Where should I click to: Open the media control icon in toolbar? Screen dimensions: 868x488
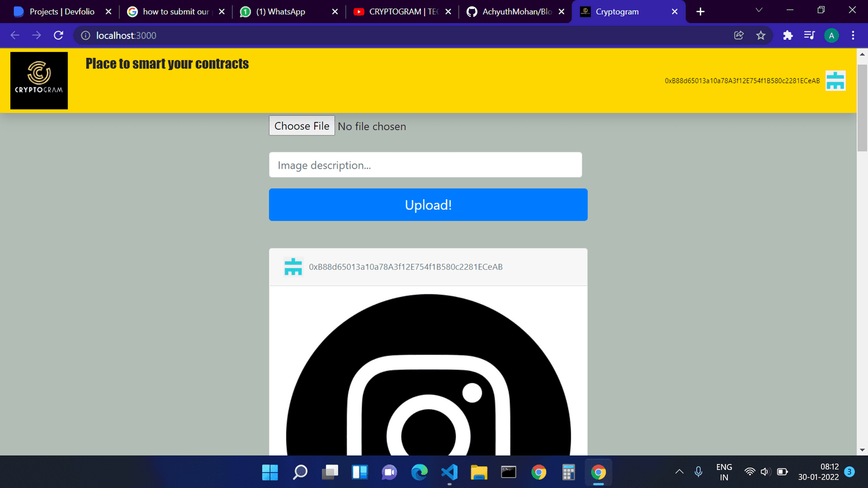[x=810, y=36]
